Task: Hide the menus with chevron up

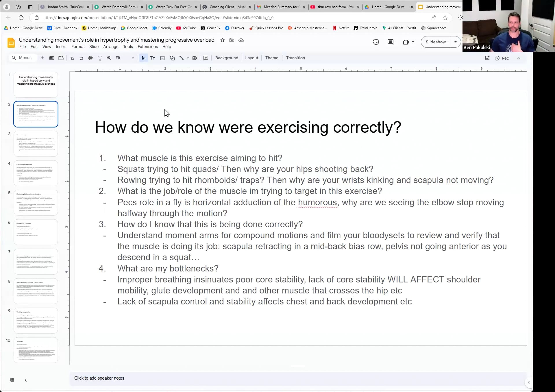Action: [x=519, y=58]
